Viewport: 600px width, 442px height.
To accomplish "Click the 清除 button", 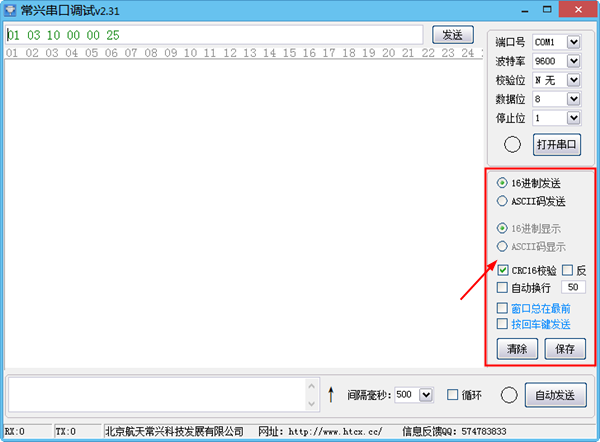I will click(x=517, y=349).
